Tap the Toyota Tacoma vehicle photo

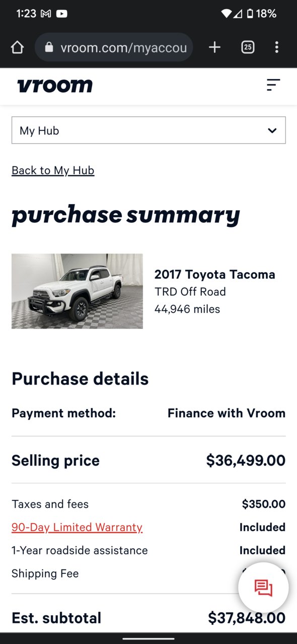click(77, 291)
